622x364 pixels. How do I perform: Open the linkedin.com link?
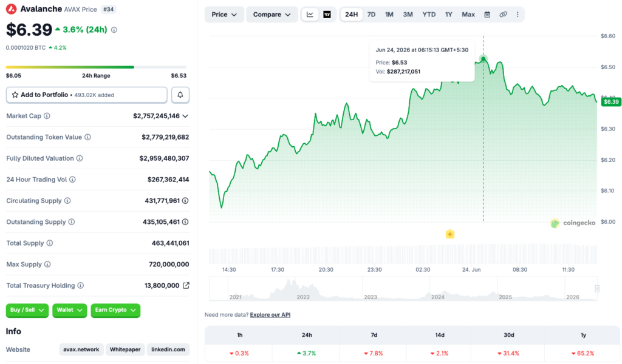click(x=168, y=349)
